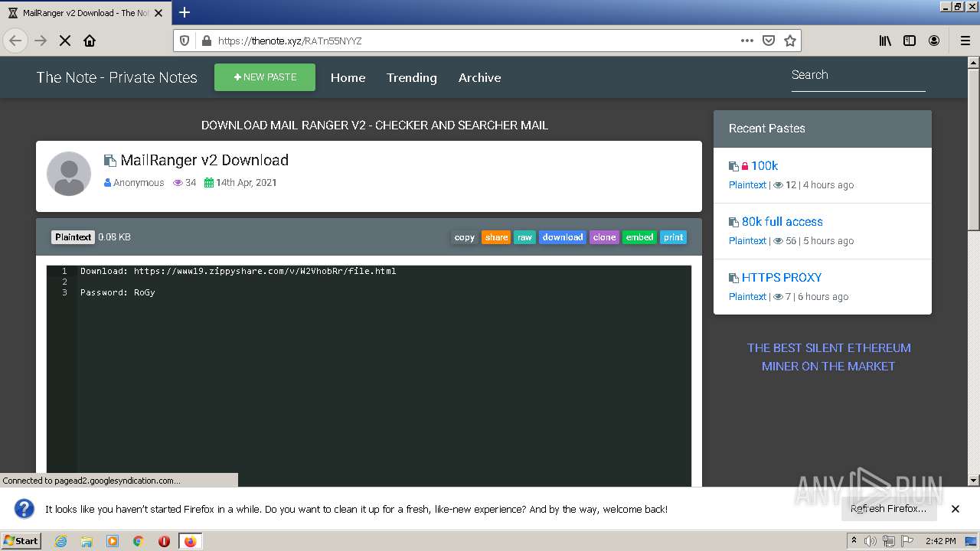
Task: Open the Trending page
Action: point(412,77)
